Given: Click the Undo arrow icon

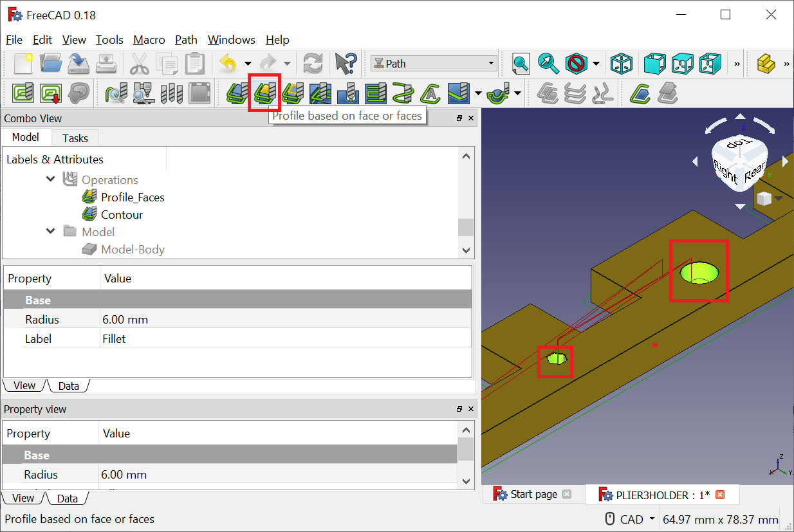Looking at the screenshot, I should click(x=228, y=63).
